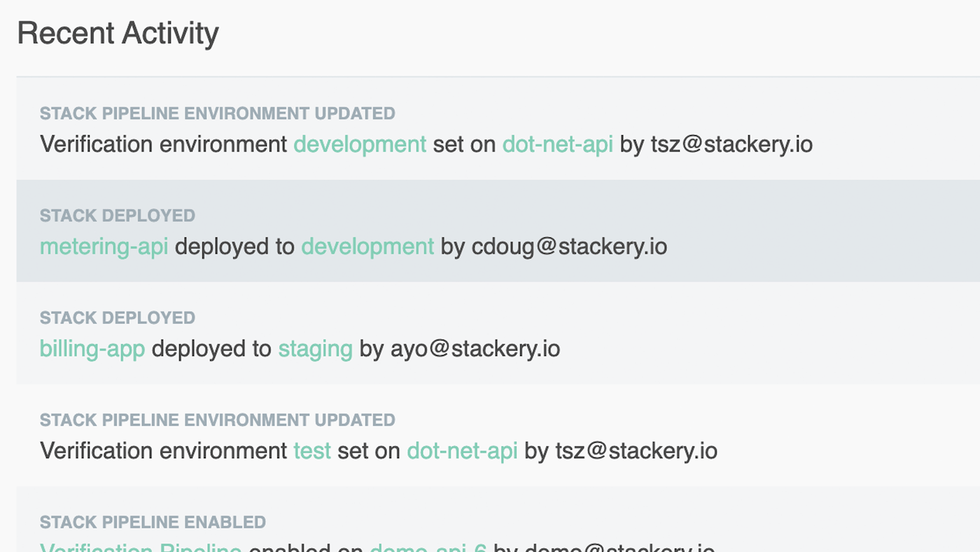
Task: Click the Recent Activity heading
Action: click(118, 34)
